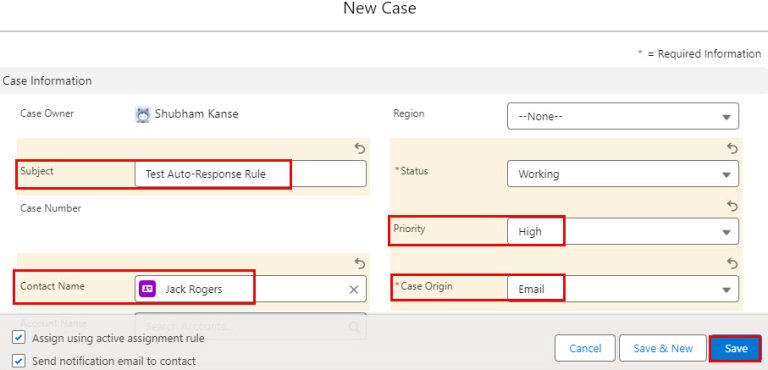Click the Case Owner label
The height and width of the screenshot is (370, 768).
[47, 113]
